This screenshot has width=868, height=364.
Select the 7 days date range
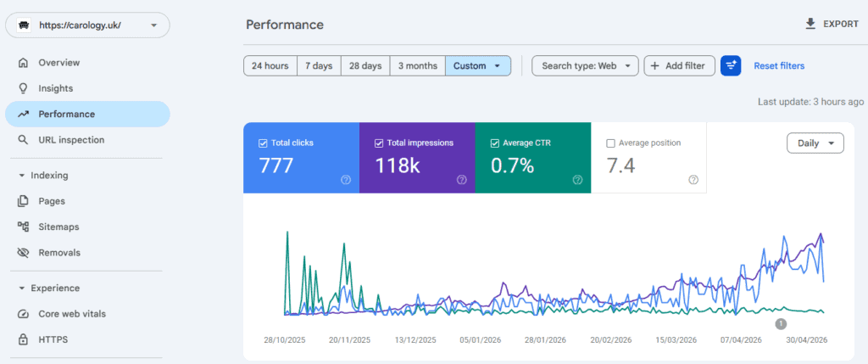[x=319, y=66]
